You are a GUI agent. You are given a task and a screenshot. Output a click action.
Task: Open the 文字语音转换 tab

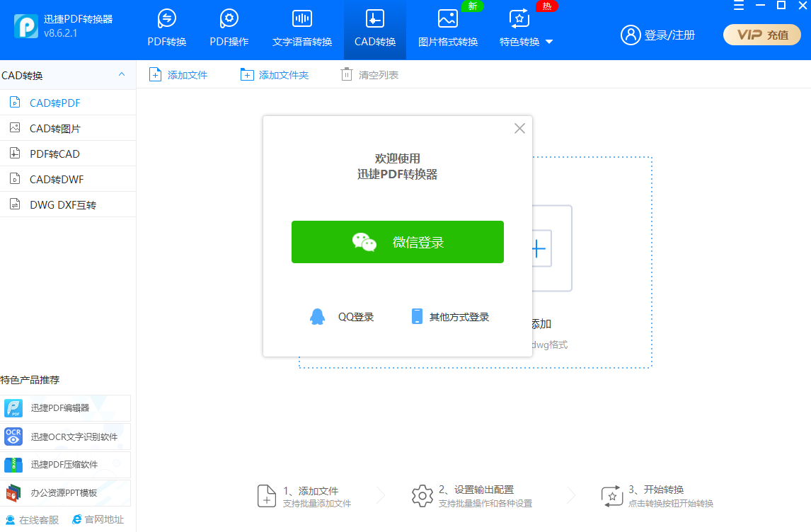pos(302,29)
